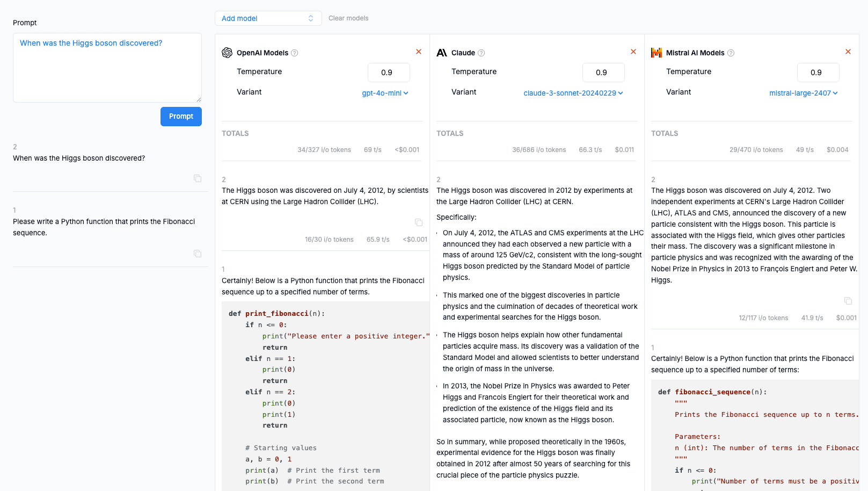Click the Claude Anthropic logo icon
This screenshot has width=868, height=491.
(x=442, y=53)
